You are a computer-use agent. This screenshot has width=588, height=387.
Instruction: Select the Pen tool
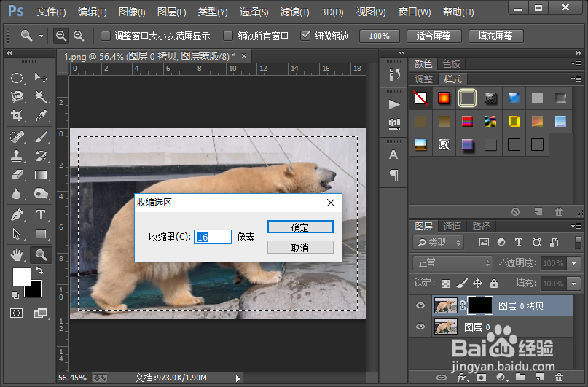17,215
